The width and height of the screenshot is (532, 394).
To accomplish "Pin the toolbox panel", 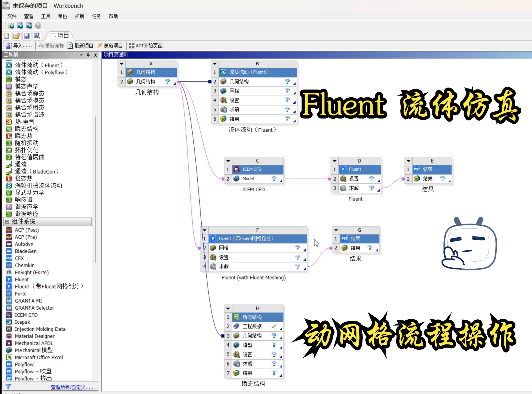I will 88,55.
